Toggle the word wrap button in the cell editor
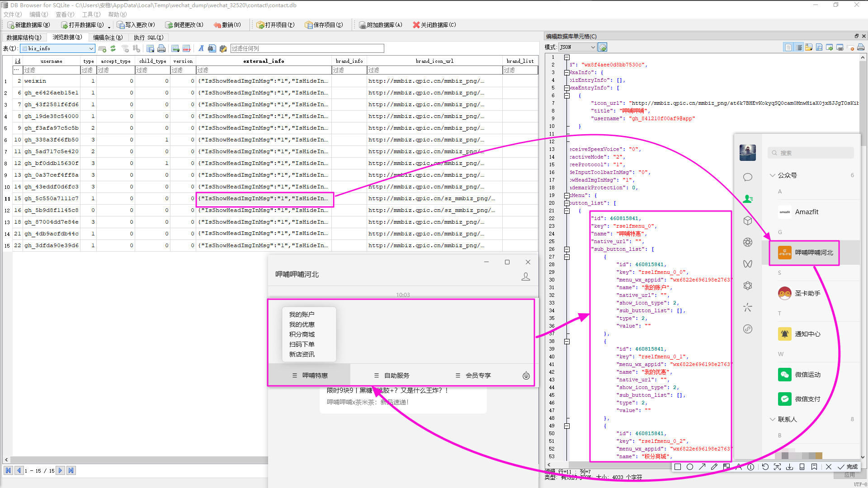868x488 pixels. (788, 47)
